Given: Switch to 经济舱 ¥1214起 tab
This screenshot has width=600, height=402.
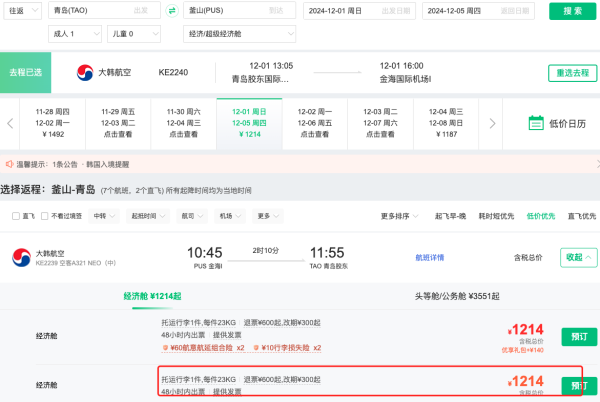Looking at the screenshot, I should pyautogui.click(x=152, y=296).
